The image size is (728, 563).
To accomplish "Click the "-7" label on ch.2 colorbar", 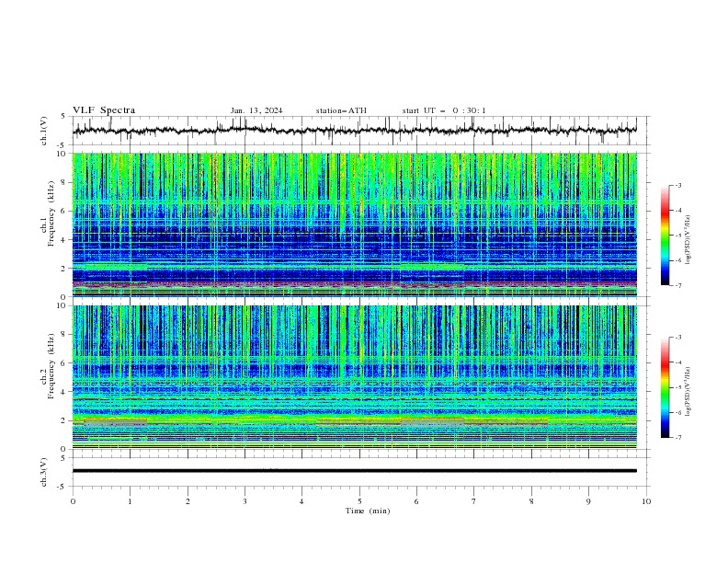I will [x=678, y=437].
